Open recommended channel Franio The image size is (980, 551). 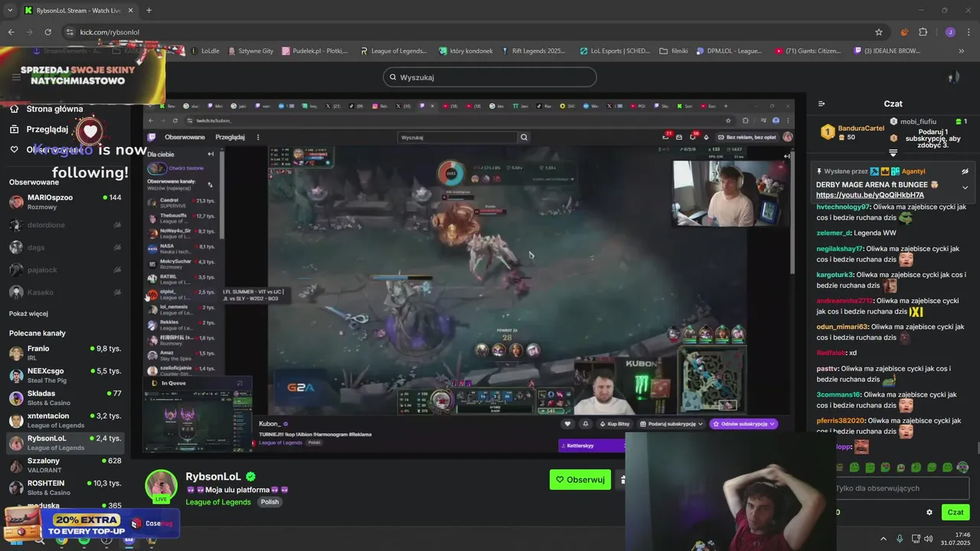65,353
